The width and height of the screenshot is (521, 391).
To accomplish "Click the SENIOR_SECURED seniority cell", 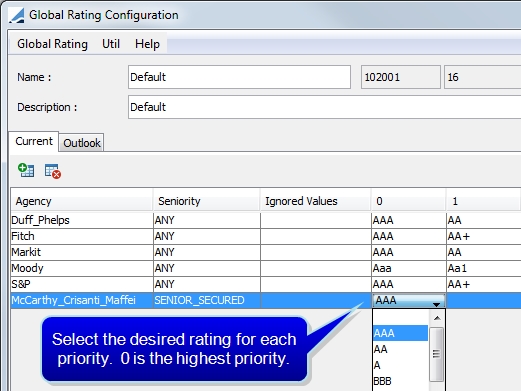I will point(207,300).
